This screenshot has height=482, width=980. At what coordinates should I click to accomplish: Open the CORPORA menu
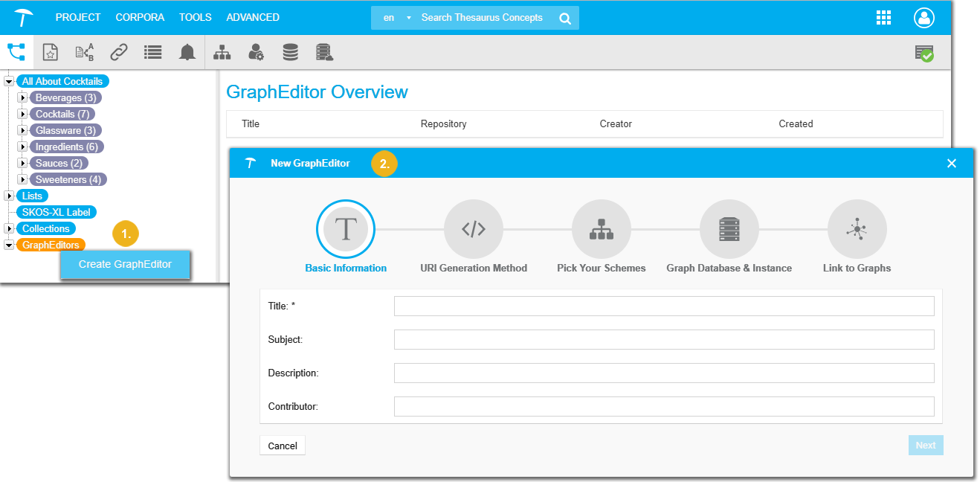(140, 17)
